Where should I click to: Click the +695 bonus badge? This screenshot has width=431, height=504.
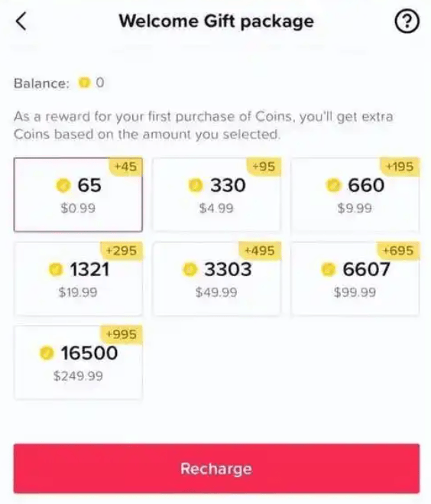(x=397, y=250)
